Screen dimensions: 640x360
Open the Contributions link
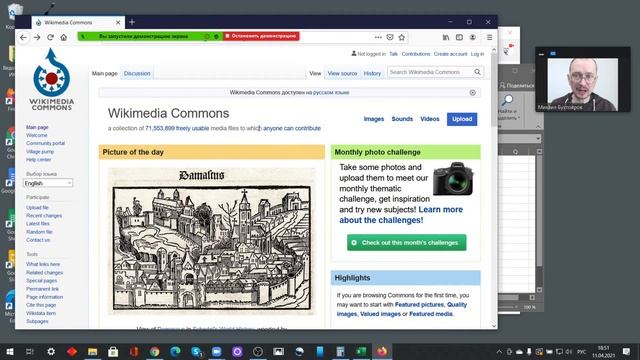coord(416,54)
